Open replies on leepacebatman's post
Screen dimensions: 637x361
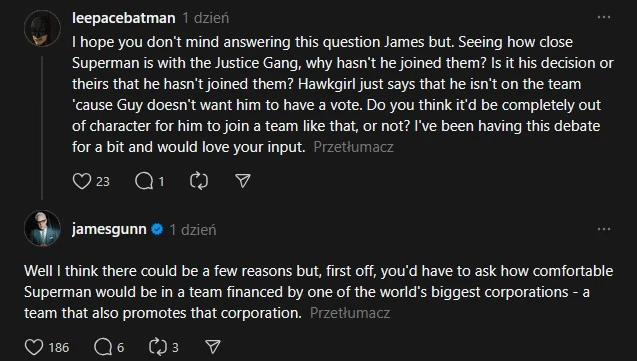144,181
